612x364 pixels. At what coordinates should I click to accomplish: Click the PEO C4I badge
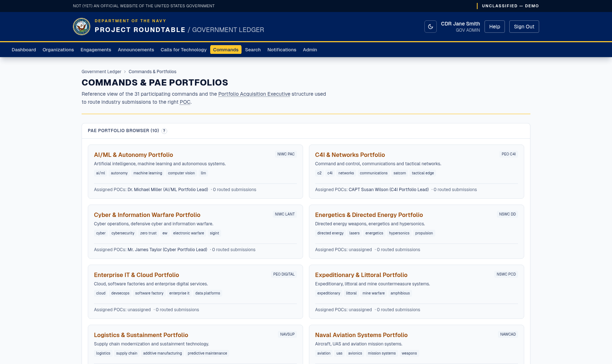[x=509, y=154]
